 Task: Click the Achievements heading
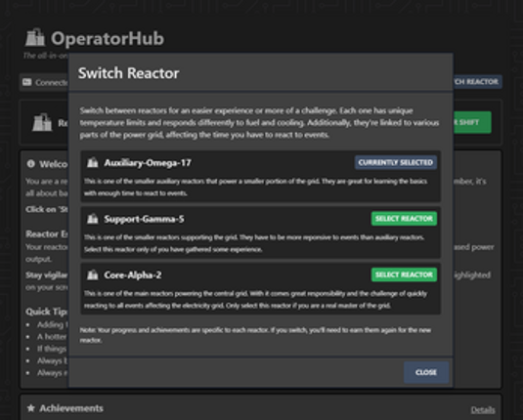pyautogui.click(x=71, y=408)
